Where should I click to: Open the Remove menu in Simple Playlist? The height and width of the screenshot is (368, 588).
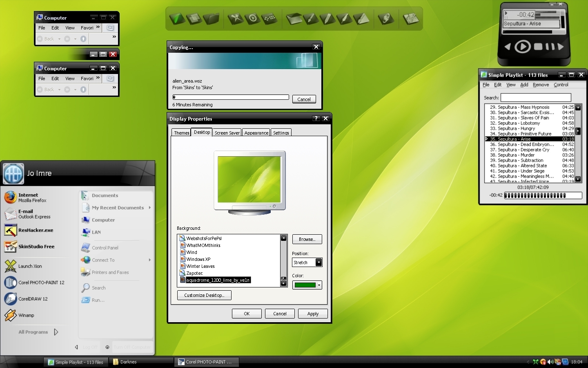541,85
